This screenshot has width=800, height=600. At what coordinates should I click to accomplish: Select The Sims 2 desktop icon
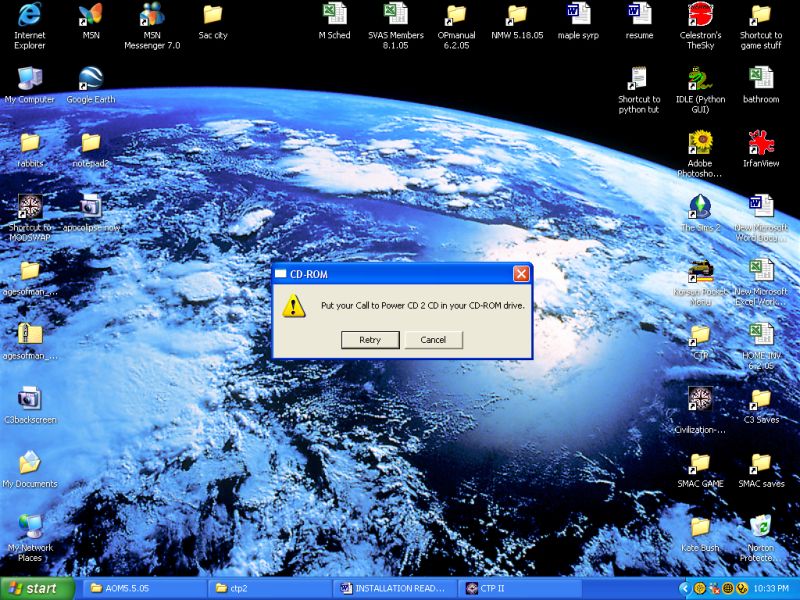click(700, 213)
